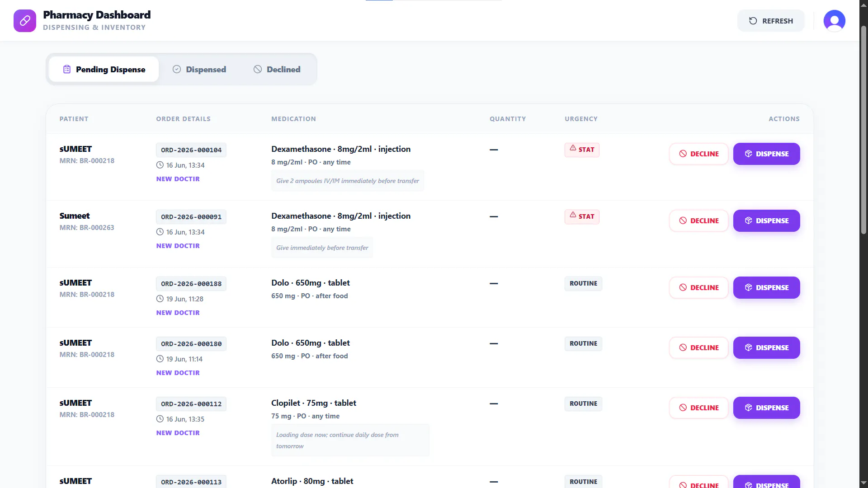Screen dimensions: 868x488
Task: Open the user profile avatar
Action: (834, 21)
